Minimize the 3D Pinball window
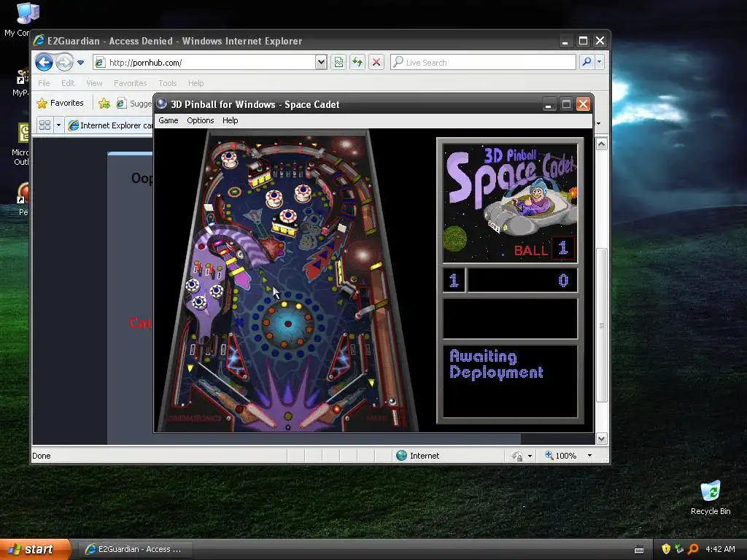Viewport: 747px width, 560px height. [549, 104]
